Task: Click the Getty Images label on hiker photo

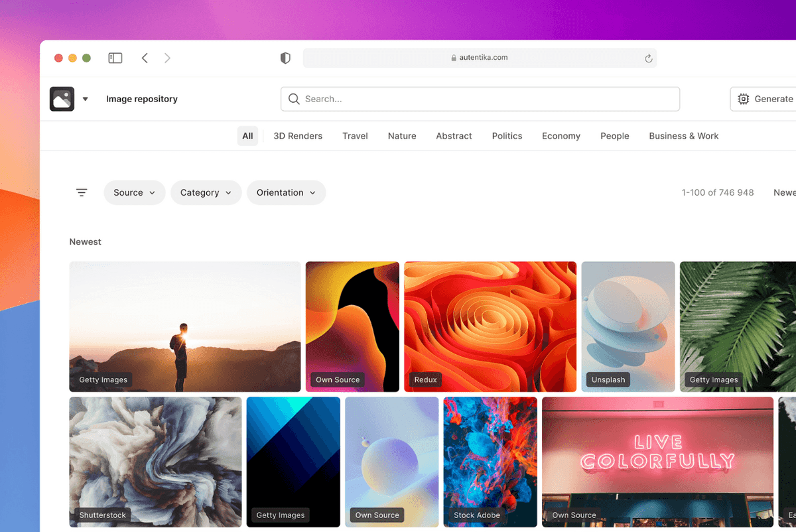Action: click(103, 380)
